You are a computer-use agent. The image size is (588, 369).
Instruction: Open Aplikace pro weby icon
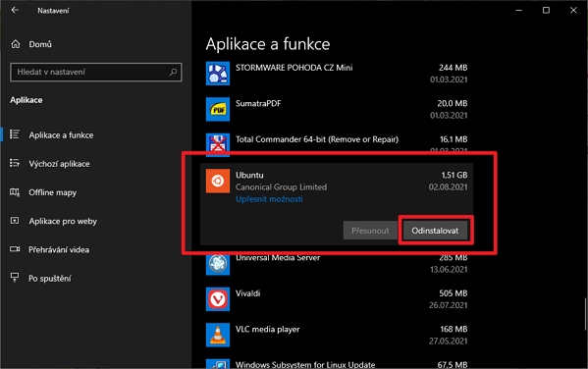pyautogui.click(x=15, y=221)
